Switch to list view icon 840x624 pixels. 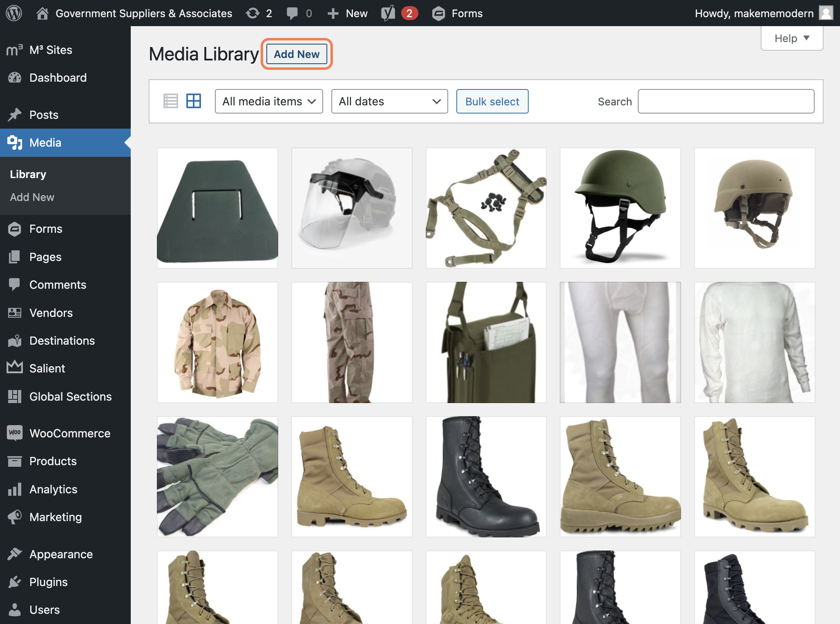point(170,101)
